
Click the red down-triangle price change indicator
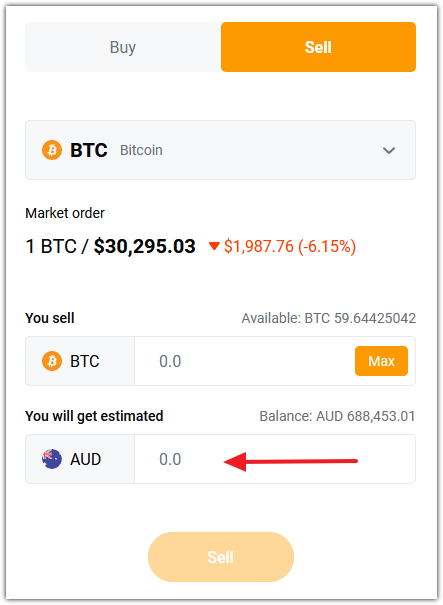(214, 246)
